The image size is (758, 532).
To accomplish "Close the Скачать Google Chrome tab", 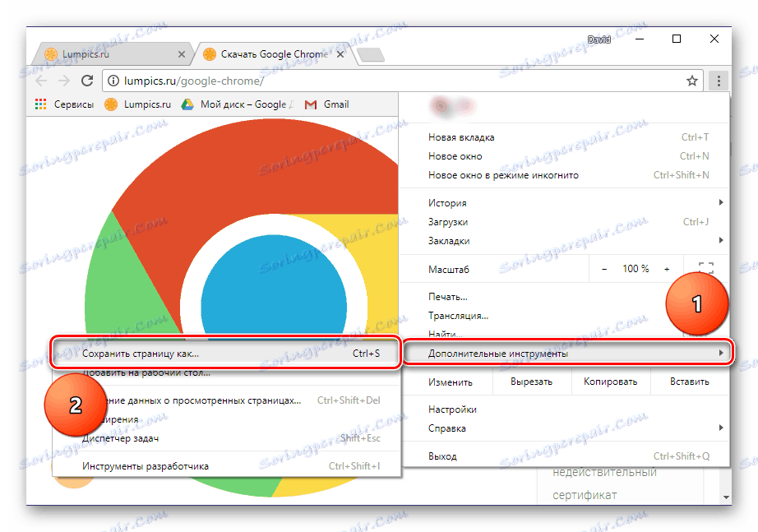I will pos(340,54).
